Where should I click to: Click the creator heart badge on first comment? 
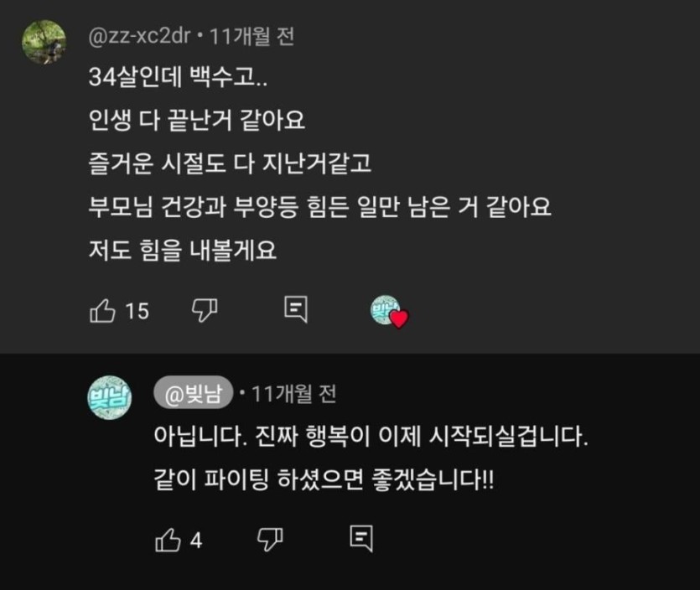coord(388,312)
